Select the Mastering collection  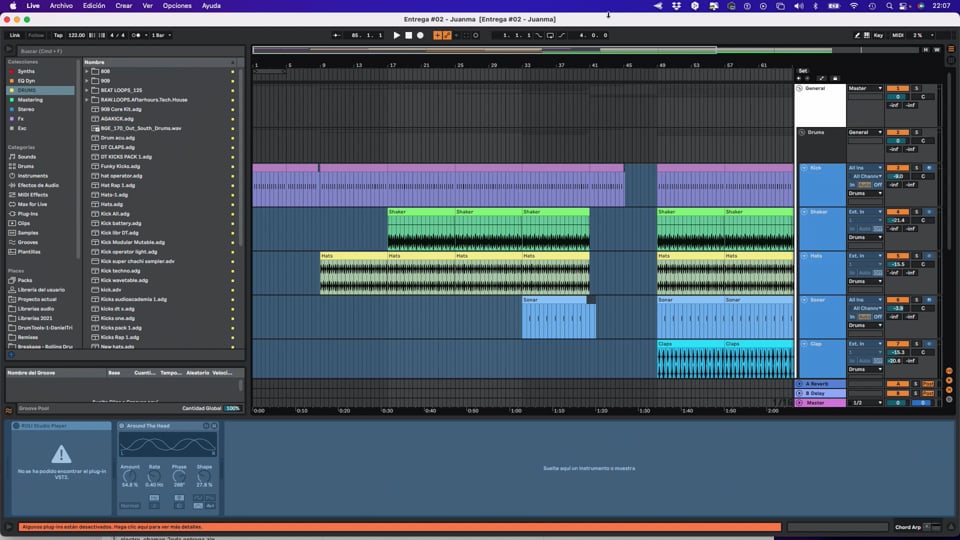(30, 100)
